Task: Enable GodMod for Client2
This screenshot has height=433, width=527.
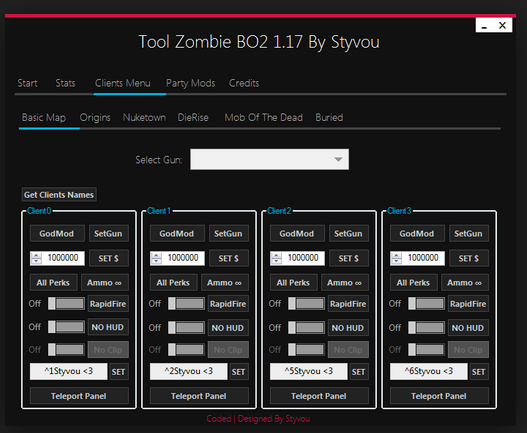Action: 297,234
